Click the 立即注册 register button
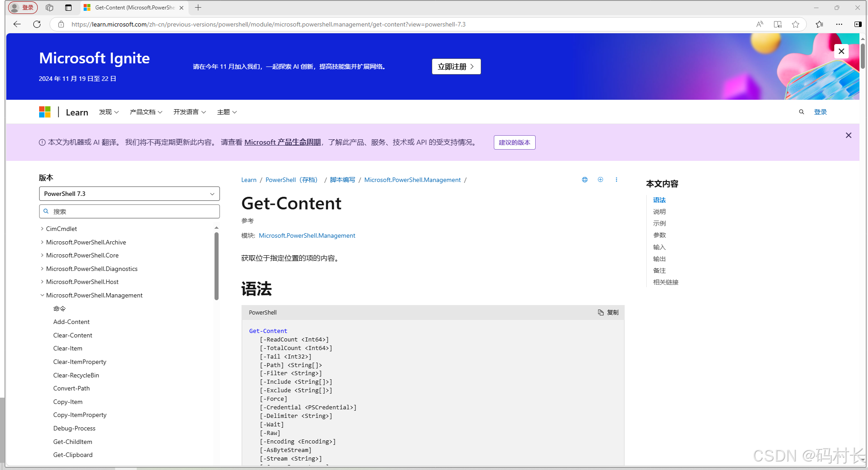 (456, 67)
